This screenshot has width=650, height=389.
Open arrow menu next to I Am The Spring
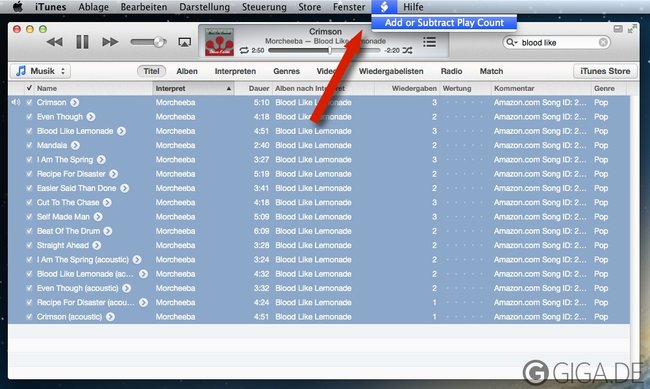point(102,160)
